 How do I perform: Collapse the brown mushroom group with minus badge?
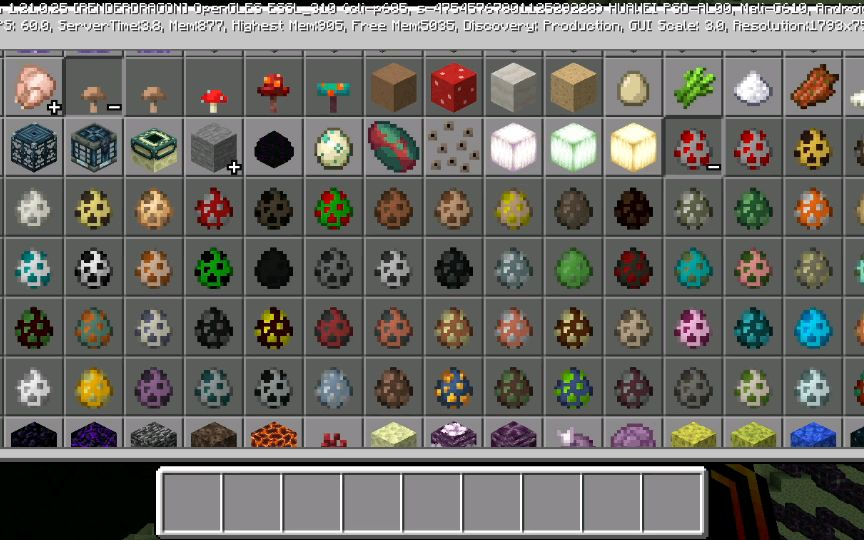[94, 87]
